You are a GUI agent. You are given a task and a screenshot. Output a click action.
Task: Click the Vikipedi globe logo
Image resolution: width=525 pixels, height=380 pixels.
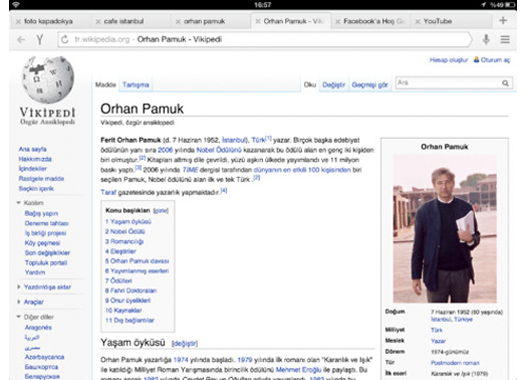tap(48, 80)
